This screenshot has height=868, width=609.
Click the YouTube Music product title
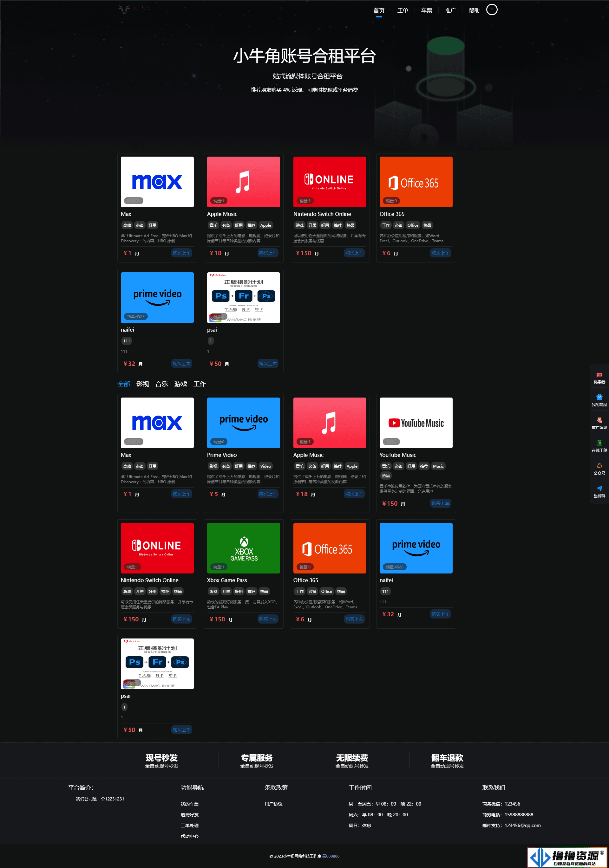coord(397,455)
